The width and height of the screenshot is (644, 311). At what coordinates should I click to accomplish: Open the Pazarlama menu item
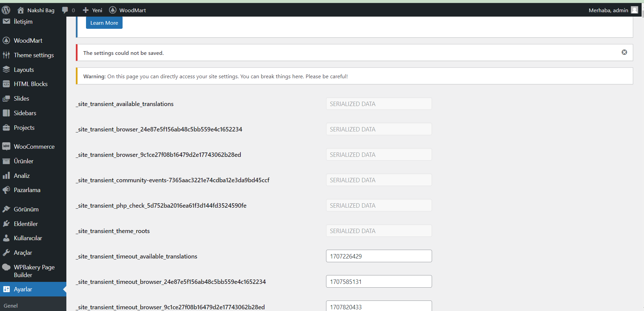[33, 190]
